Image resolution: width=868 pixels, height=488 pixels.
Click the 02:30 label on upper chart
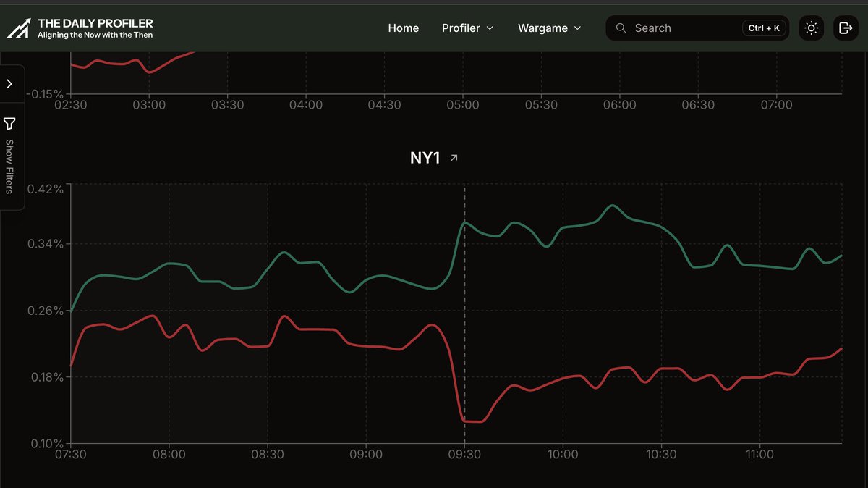click(71, 105)
